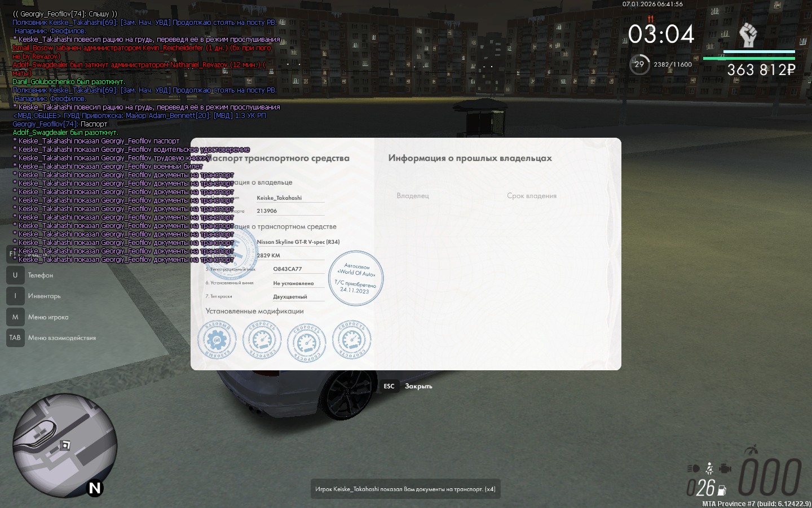Click the middle Скорость modification stamp
This screenshot has height=508, width=812.
point(306,342)
